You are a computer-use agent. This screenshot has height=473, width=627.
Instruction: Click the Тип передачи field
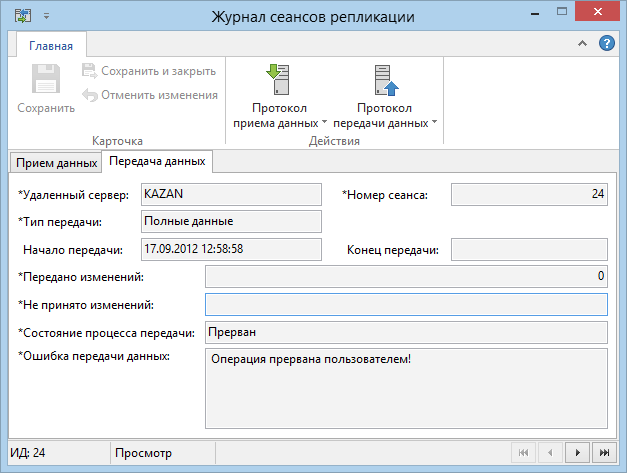[231, 222]
